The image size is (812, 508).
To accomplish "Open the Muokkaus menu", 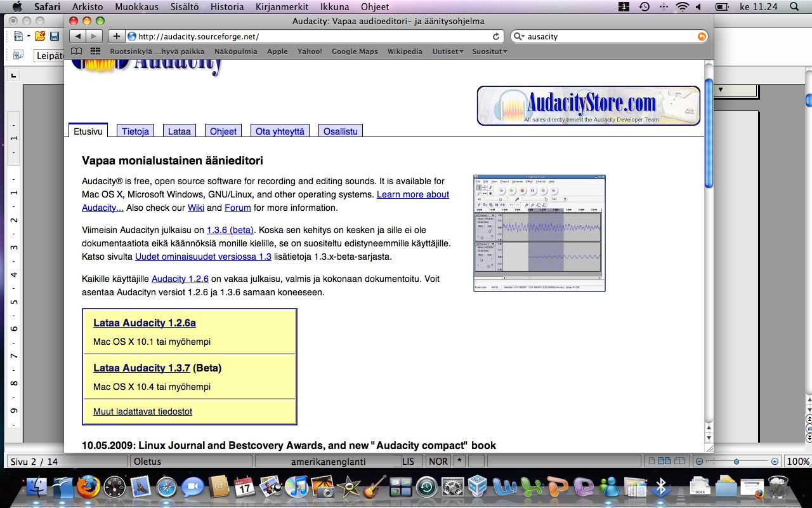I will (136, 7).
